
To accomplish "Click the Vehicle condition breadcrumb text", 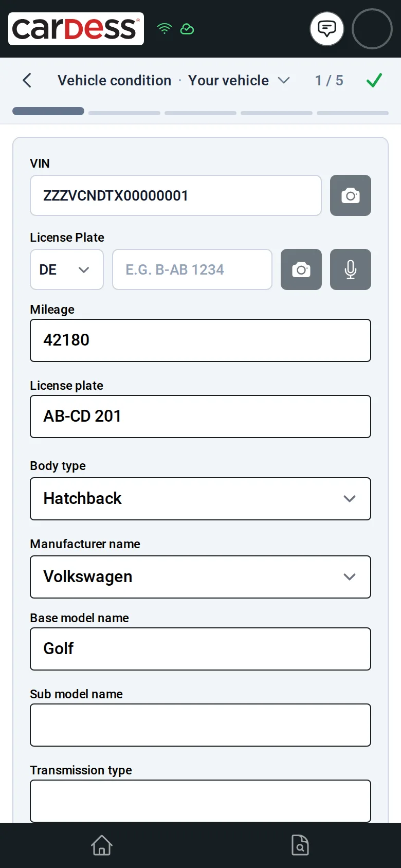I will (x=114, y=80).
